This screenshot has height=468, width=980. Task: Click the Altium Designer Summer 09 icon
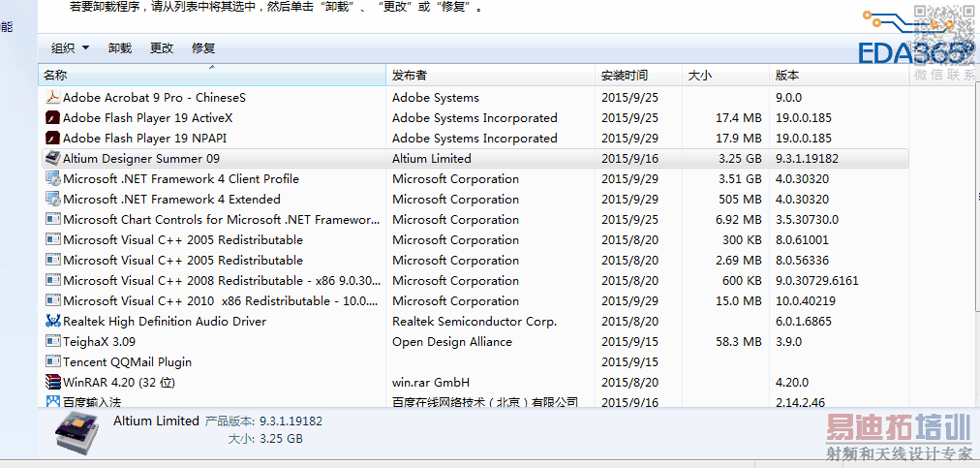(x=53, y=159)
